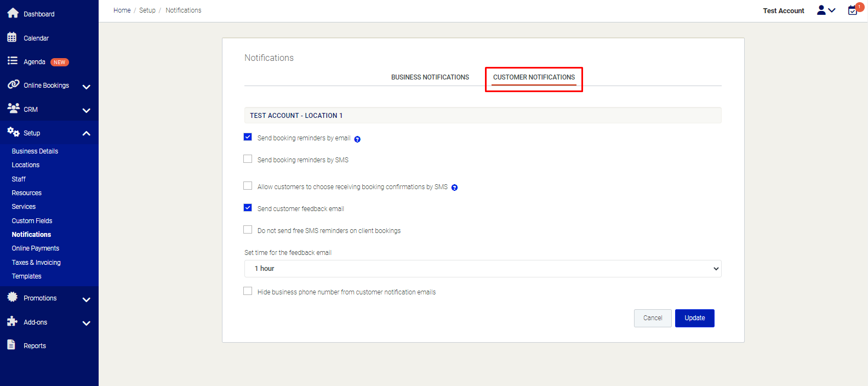Open Resources under Setup
868x386 pixels.
27,193
